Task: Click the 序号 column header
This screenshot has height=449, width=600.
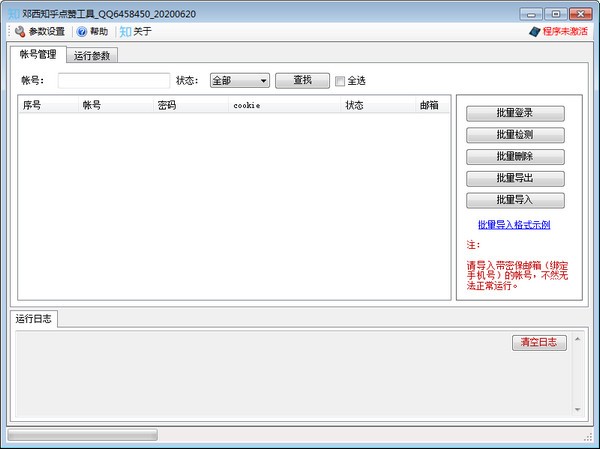Action: pos(49,105)
